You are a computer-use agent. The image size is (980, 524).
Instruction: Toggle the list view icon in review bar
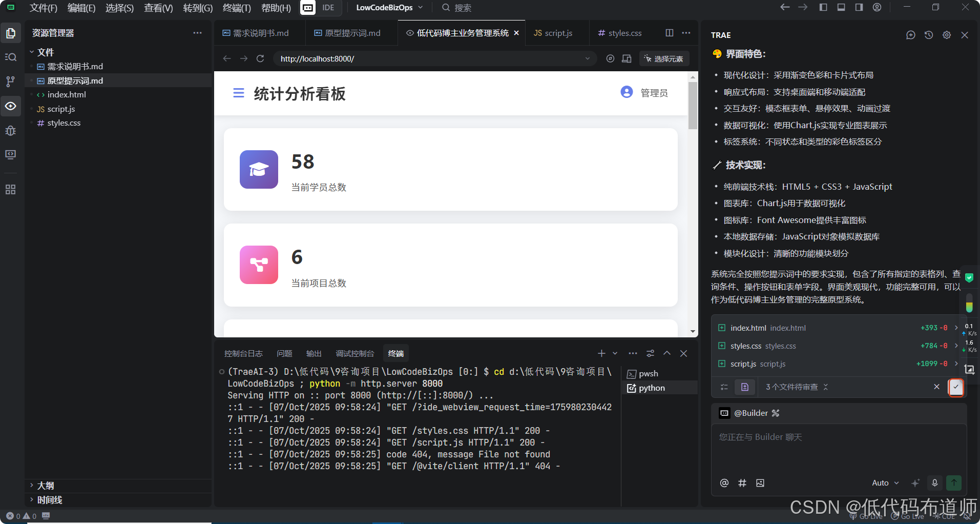tap(724, 387)
